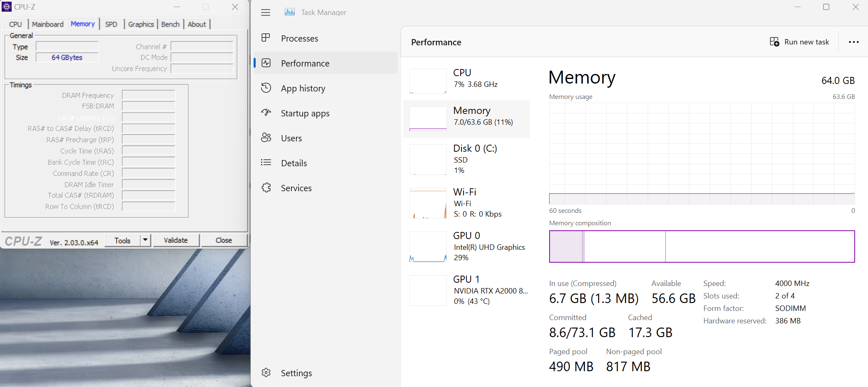Switch to the SPD tab in CPU-Z

click(111, 24)
